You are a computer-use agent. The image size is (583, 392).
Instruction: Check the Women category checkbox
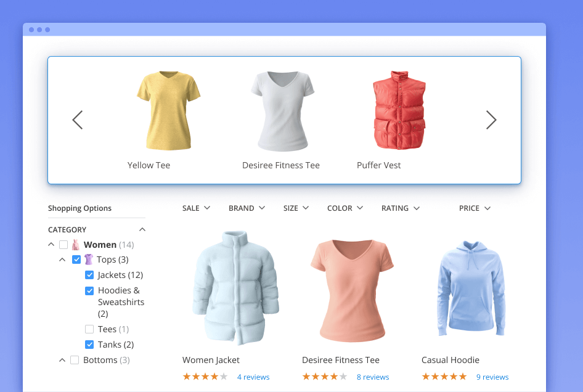[x=63, y=244]
